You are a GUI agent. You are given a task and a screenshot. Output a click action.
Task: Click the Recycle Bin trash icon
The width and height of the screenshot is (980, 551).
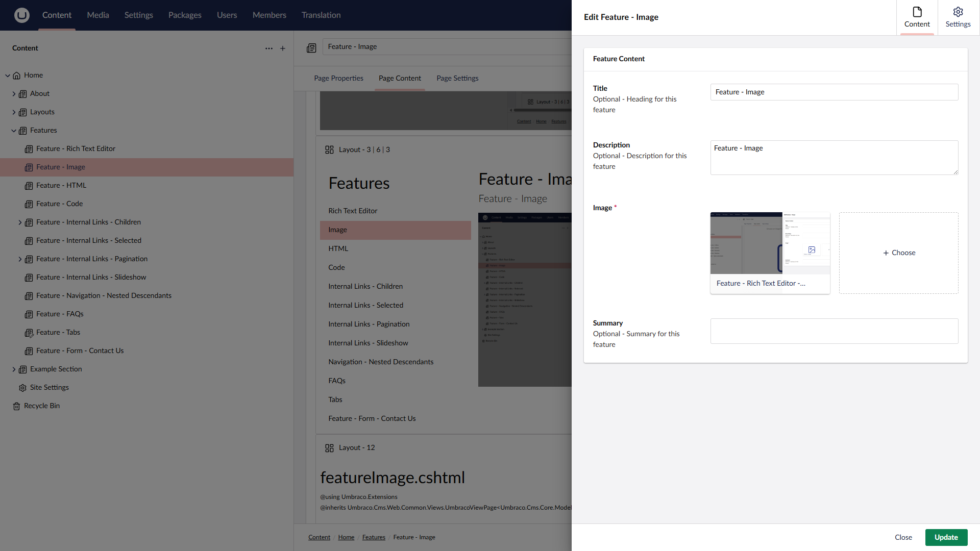pyautogui.click(x=16, y=406)
